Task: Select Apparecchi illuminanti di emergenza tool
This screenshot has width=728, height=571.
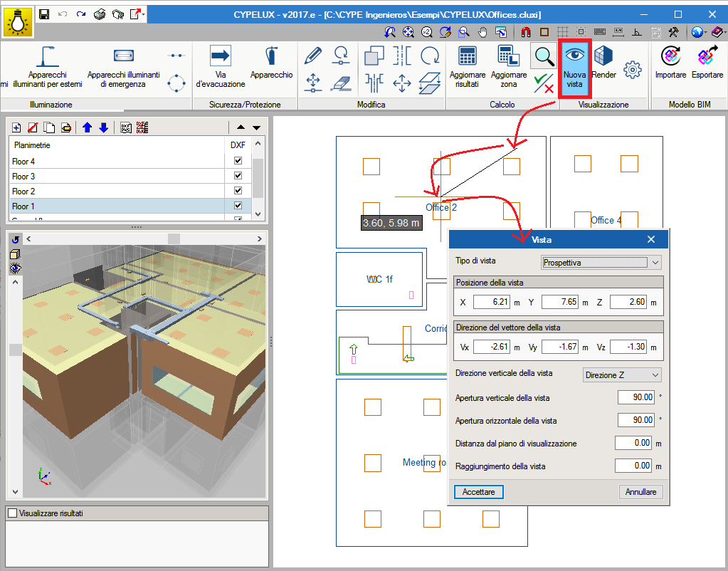Action: [x=124, y=67]
